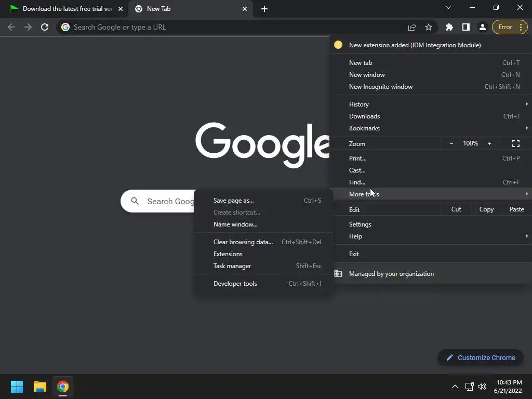The image size is (532, 399).
Task: Expand the Bookmarks submenu
Action: 527,128
